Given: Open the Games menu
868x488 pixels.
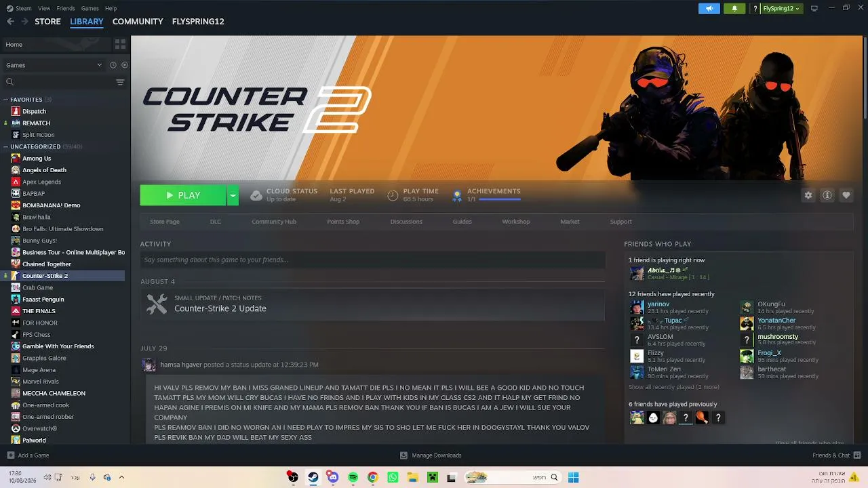Looking at the screenshot, I should (x=90, y=8).
